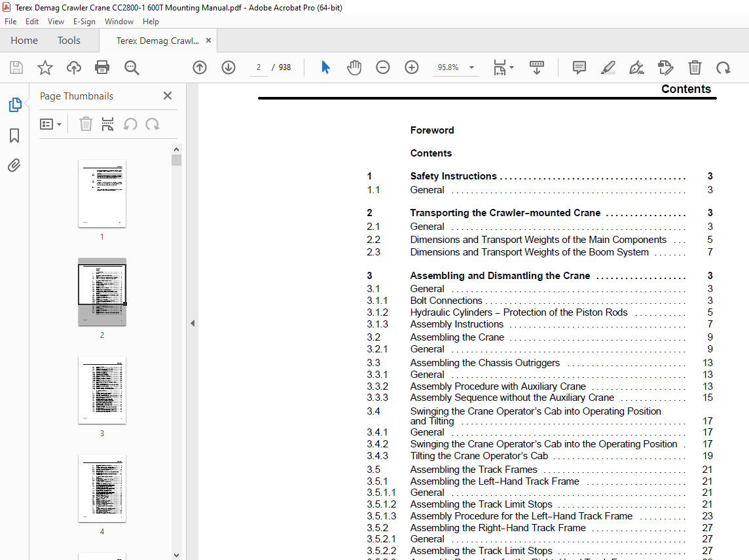Screen dimensions: 749x560
Task: Click thumbnail scrollbar down arrow
Action: click(176, 555)
